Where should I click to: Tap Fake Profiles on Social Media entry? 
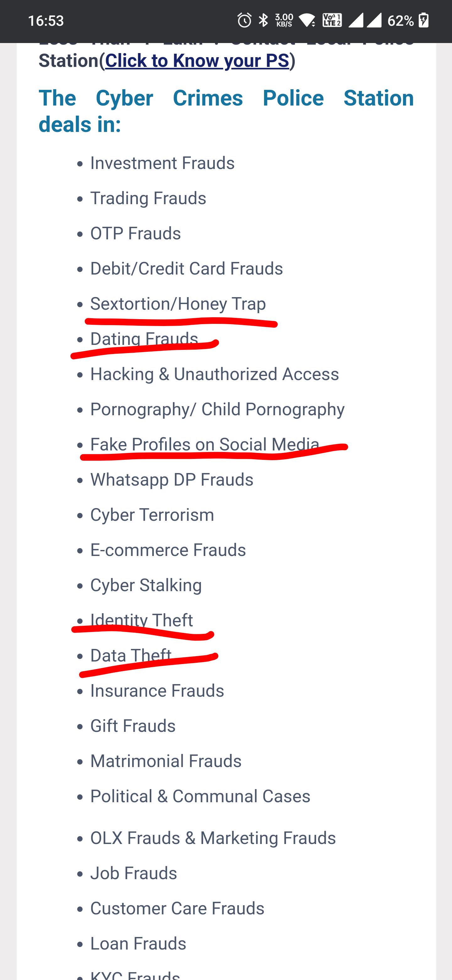[x=205, y=444]
